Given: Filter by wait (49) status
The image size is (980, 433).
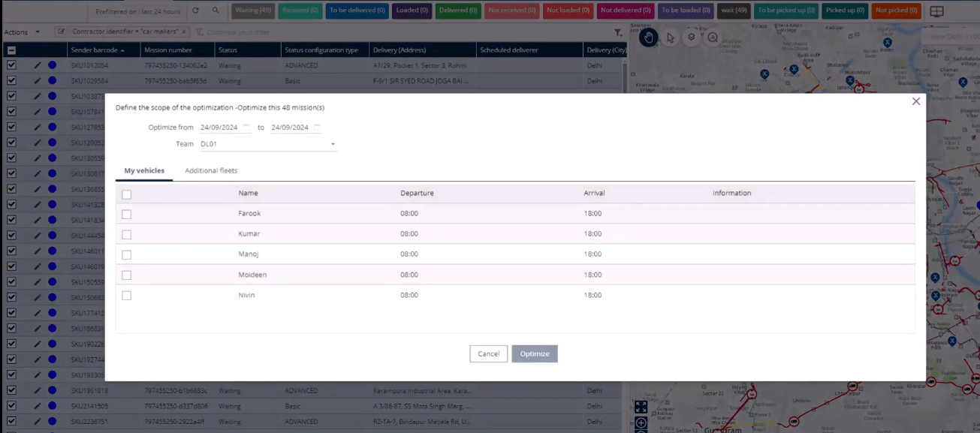Looking at the screenshot, I should click(733, 11).
